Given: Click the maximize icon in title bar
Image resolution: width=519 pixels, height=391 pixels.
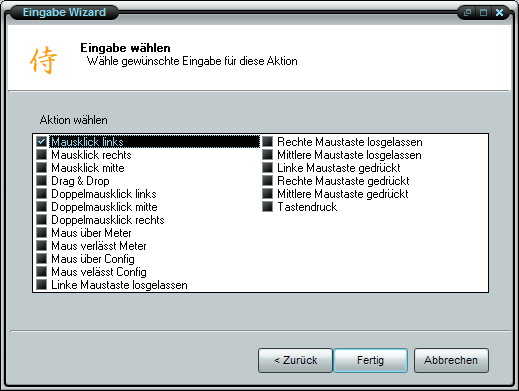Looking at the screenshot, I should [483, 13].
